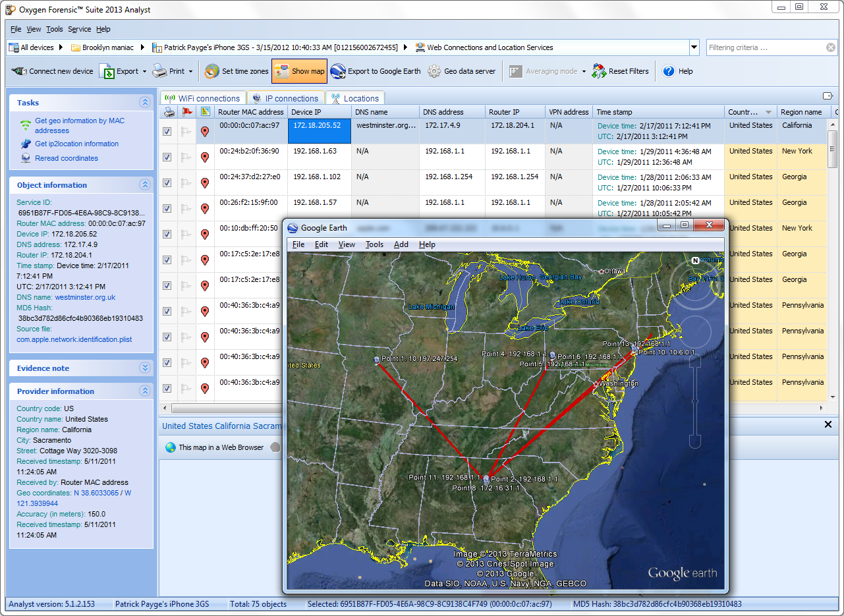Toggle checkbox for the 192.168.1.63 row

167,157
